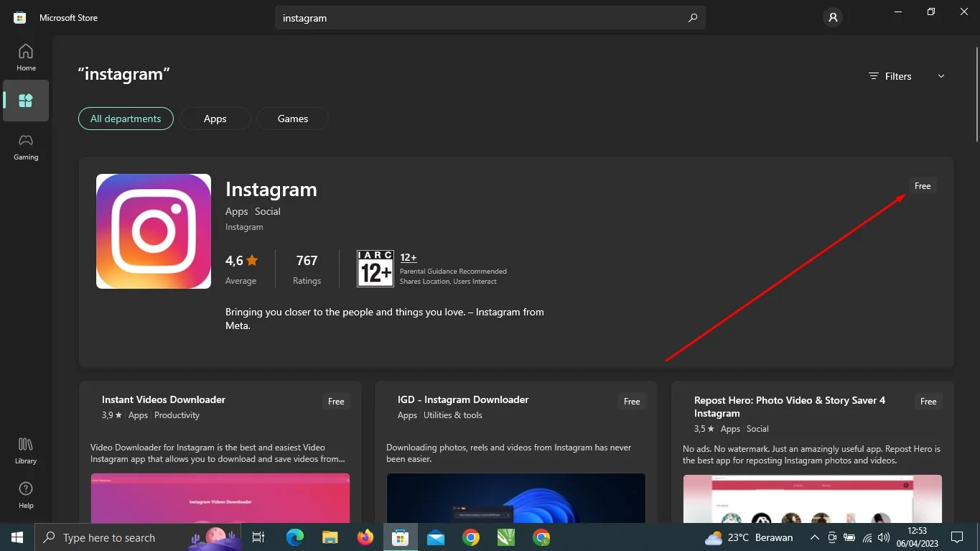
Task: Open the Library sidebar icon
Action: point(26,450)
